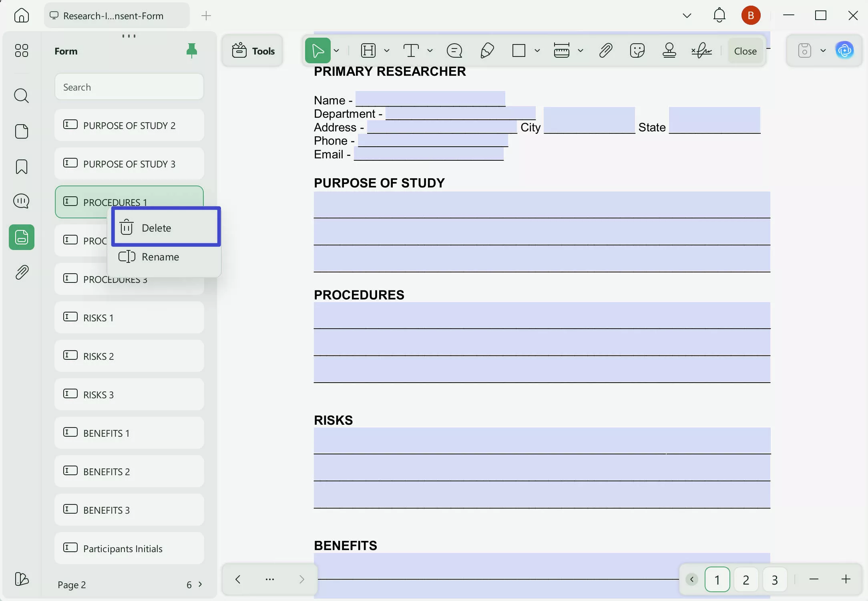Open the Tools panel
Screen dimensions: 868x601
tap(253, 50)
